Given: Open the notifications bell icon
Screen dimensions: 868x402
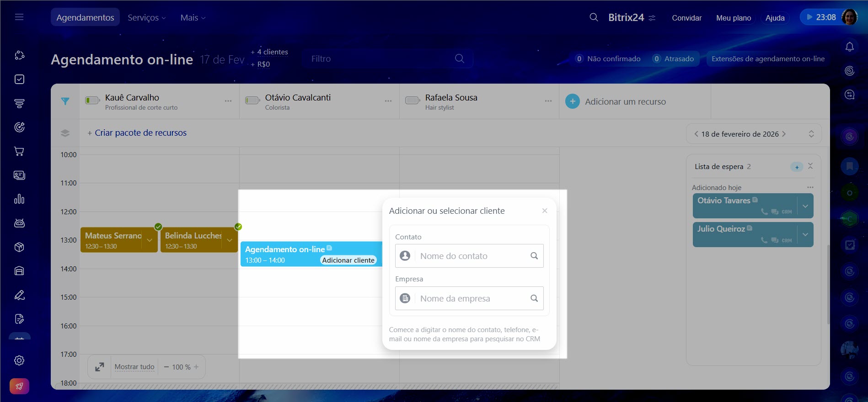Looking at the screenshot, I should (849, 47).
